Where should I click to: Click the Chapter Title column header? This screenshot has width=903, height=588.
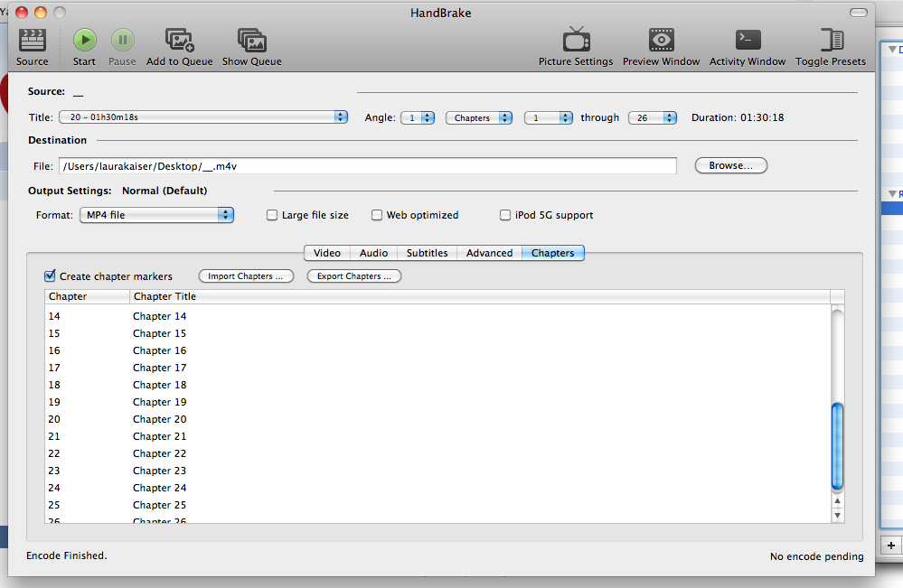[480, 296]
